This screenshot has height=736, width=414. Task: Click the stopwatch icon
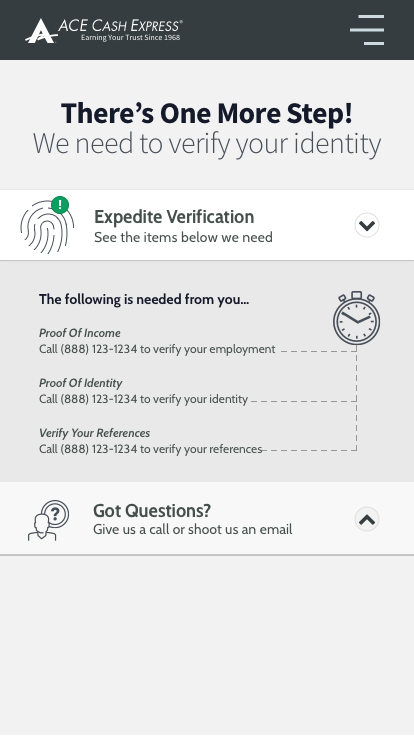357,318
